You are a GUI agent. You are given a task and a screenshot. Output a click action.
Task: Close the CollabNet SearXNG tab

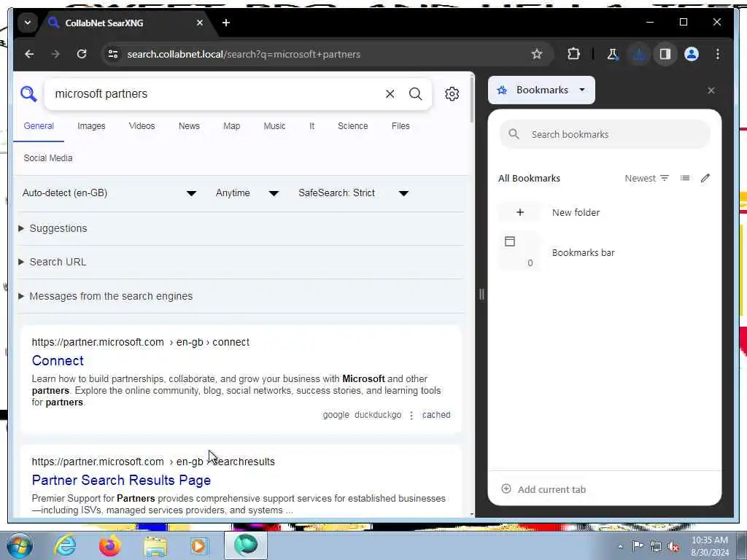pos(200,23)
